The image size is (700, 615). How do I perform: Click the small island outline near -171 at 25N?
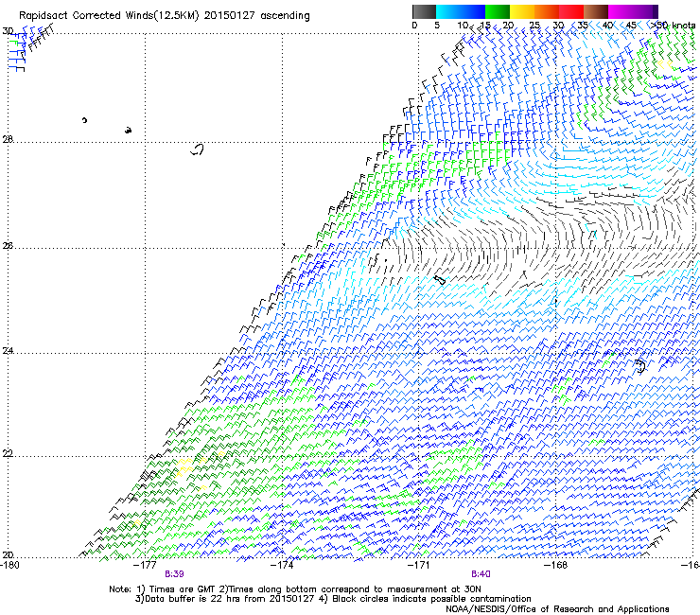440,280
